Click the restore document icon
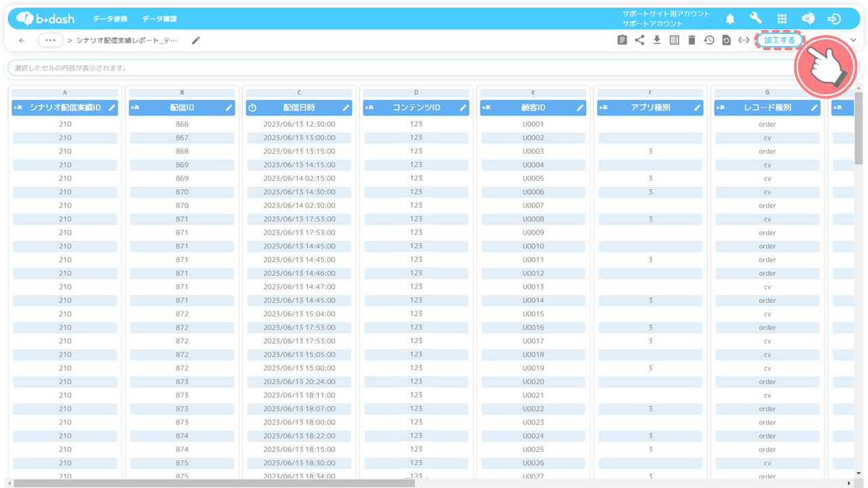The image size is (868, 488). 726,40
